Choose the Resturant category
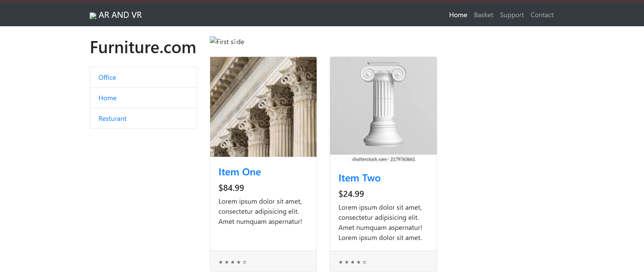The image size is (644, 275). (143, 118)
